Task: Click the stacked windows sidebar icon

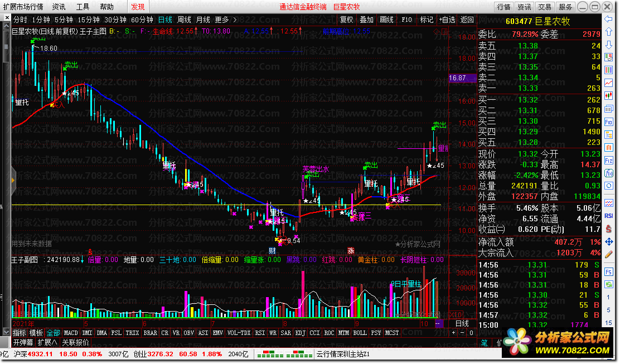Action: click(x=608, y=109)
